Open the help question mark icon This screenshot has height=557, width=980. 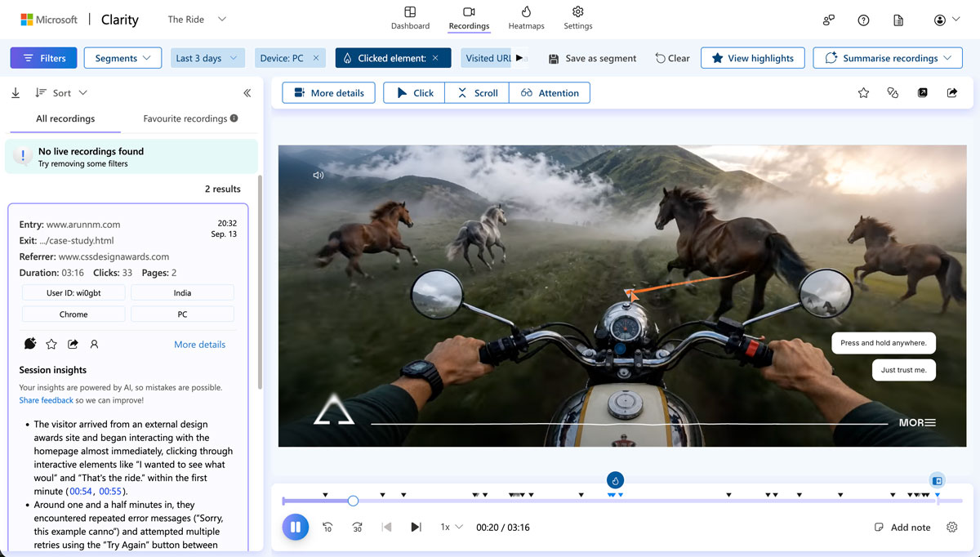863,20
